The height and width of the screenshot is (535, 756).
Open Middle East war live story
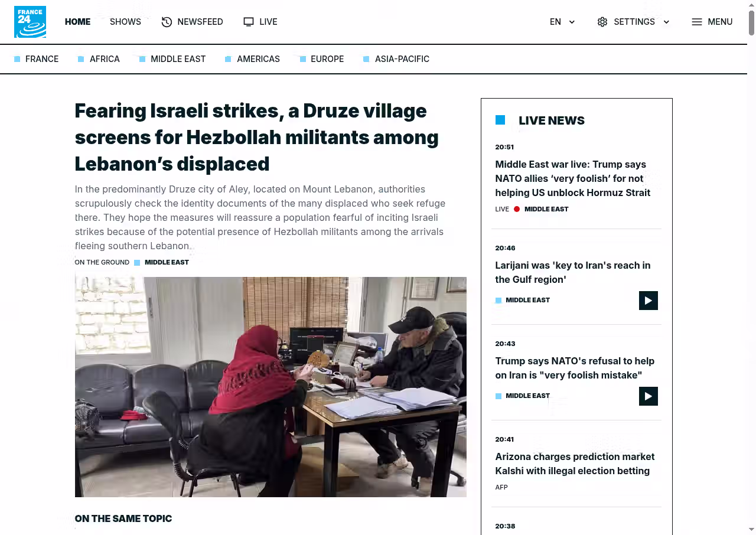coord(572,178)
